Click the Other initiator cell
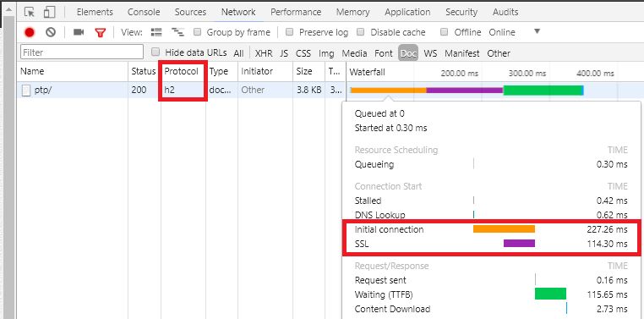Viewport: 644px width, 319px height. (253, 90)
